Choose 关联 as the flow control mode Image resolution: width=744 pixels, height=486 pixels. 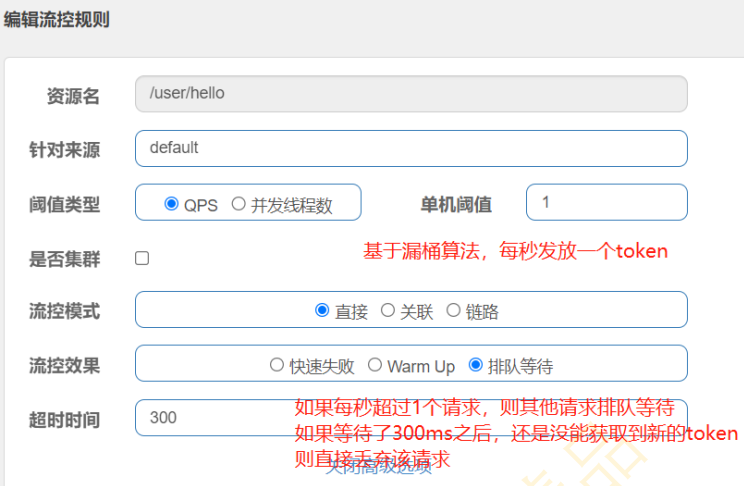click(388, 311)
